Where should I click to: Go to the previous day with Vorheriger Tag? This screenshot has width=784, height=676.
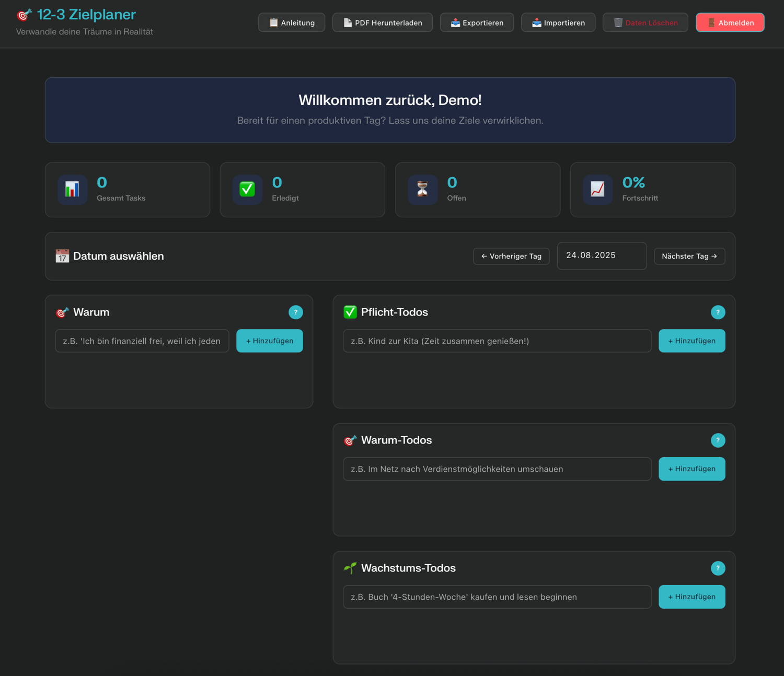(x=511, y=256)
